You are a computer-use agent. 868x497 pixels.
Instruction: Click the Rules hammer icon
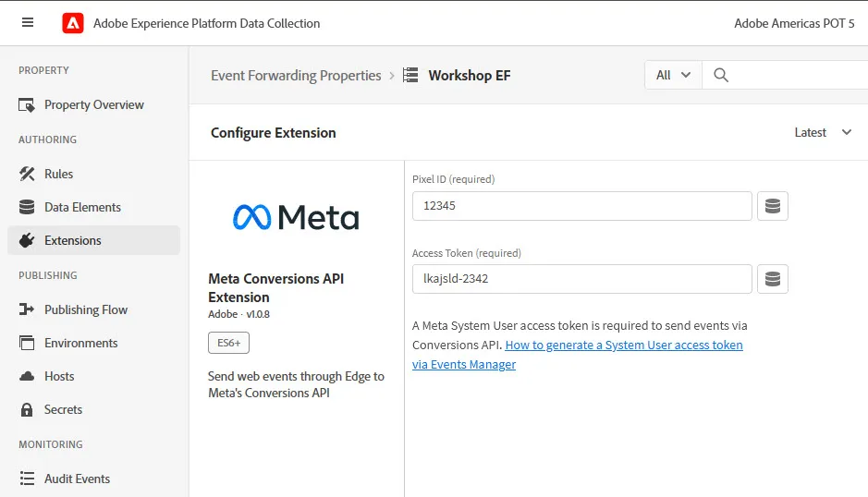tap(27, 174)
